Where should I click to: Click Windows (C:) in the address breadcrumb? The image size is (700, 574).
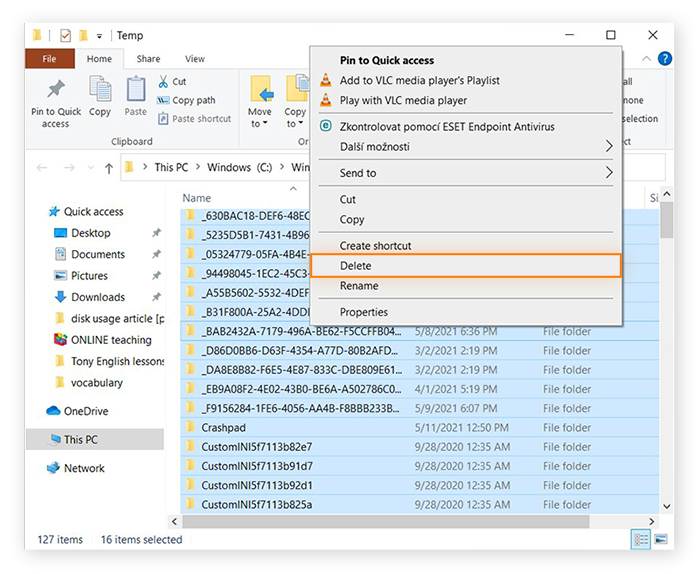click(x=239, y=167)
